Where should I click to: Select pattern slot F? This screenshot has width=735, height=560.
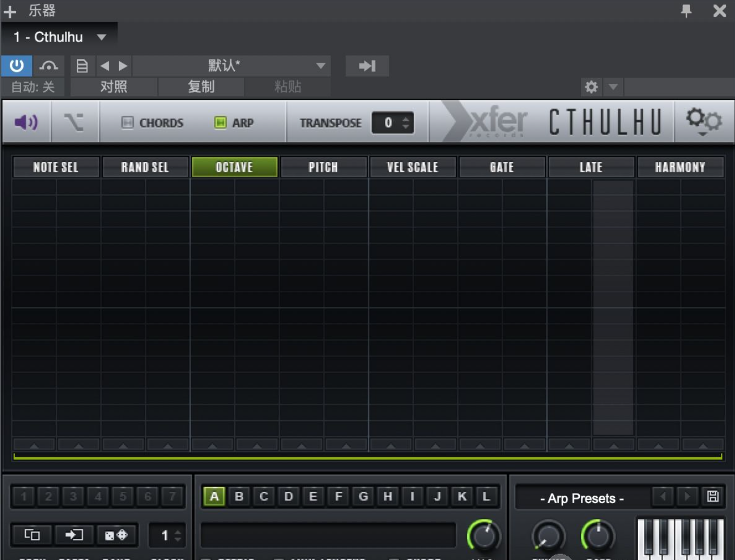point(339,496)
